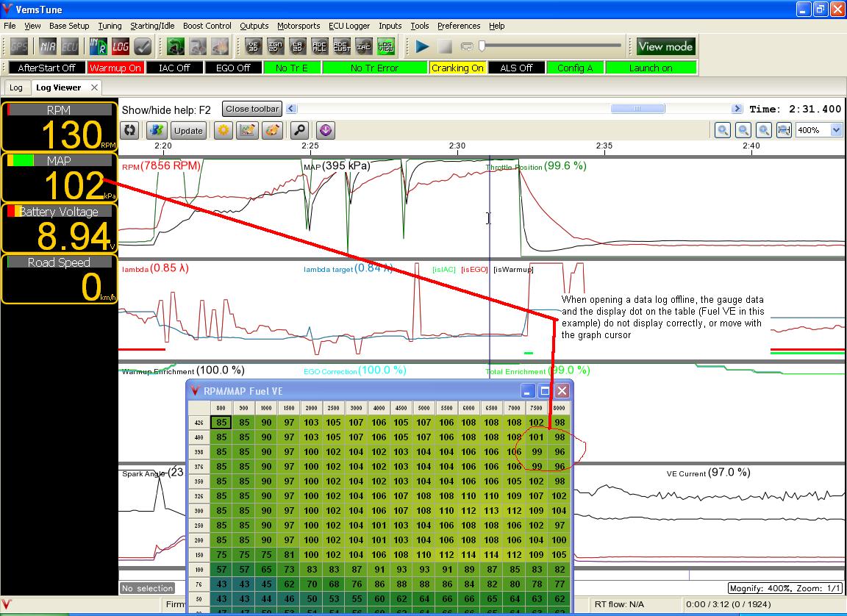Click the IAC toolbar icon
Screen dimensions: 847x616
click(x=363, y=46)
